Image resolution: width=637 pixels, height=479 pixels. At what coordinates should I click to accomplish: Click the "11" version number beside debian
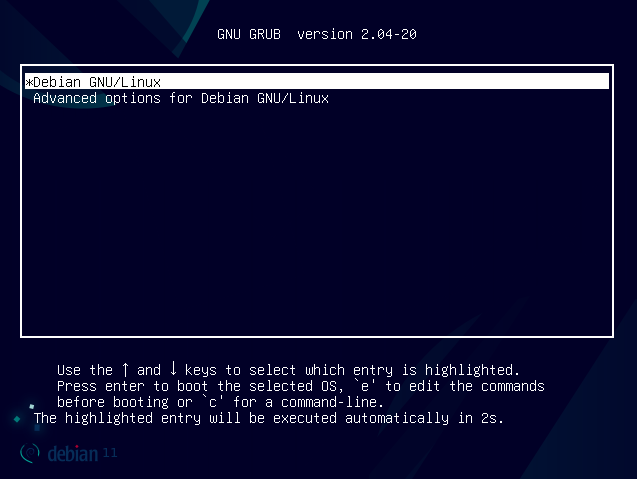click(x=110, y=453)
